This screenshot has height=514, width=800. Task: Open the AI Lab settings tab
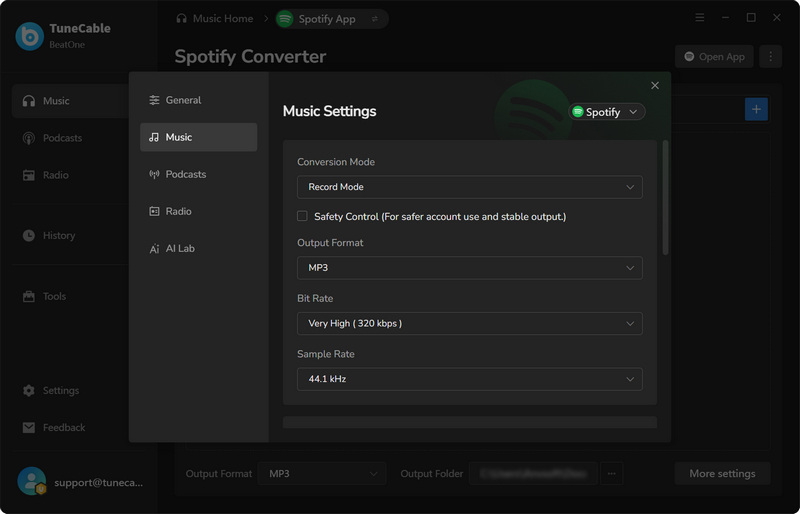198,249
